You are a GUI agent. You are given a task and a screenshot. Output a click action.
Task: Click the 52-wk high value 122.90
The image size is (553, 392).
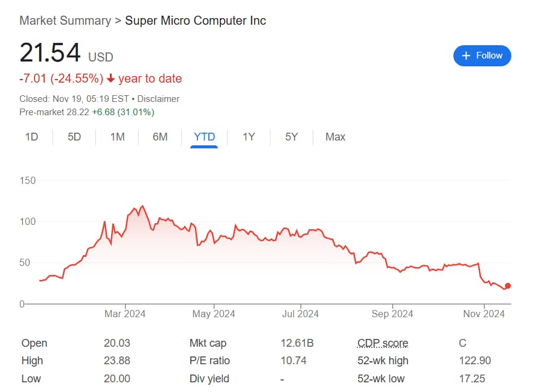pyautogui.click(x=475, y=360)
